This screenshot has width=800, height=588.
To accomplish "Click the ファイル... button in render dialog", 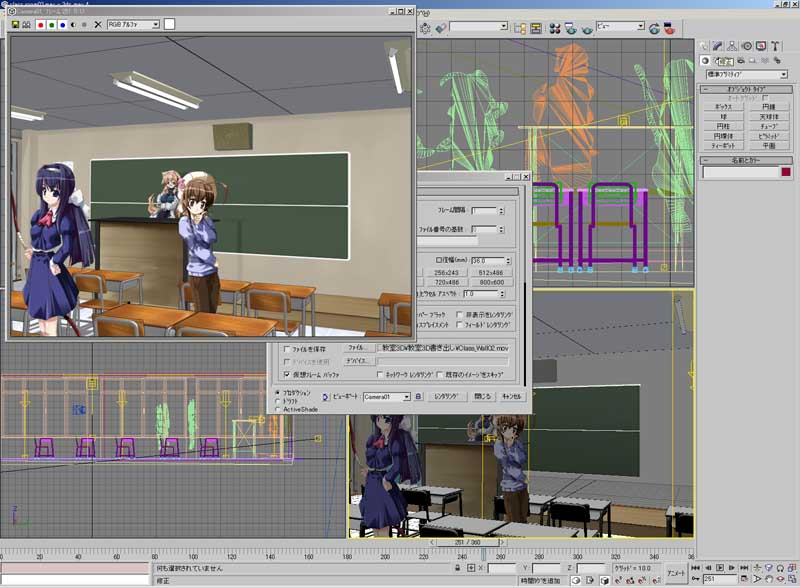I will point(359,348).
